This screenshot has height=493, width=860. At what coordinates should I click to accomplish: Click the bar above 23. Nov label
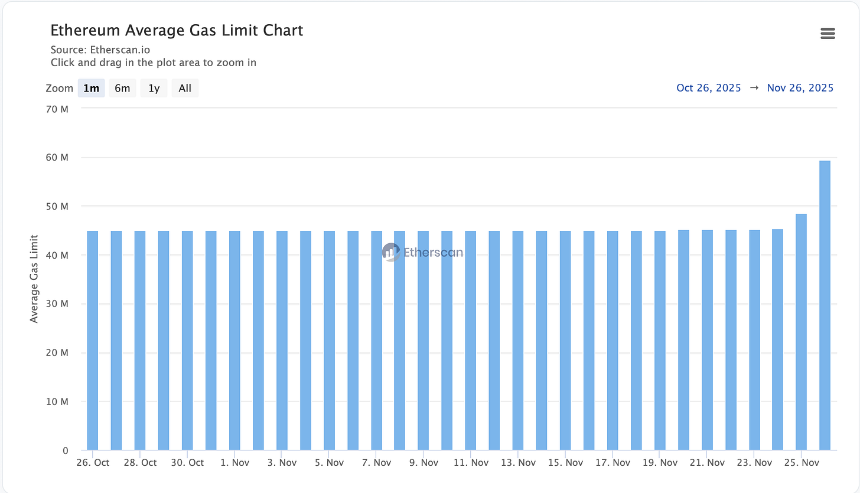point(754,340)
